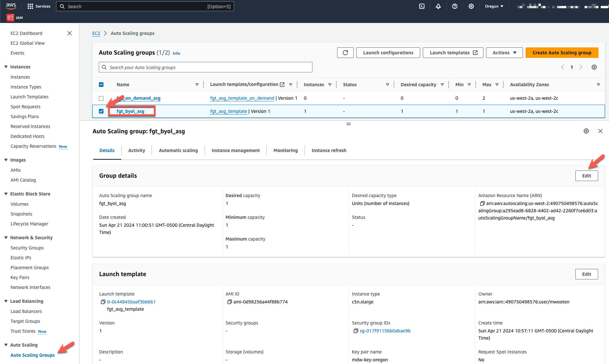The width and height of the screenshot is (609, 364).
Task: Open fgt_asg_template_on_demand template link
Action: coord(242,98)
